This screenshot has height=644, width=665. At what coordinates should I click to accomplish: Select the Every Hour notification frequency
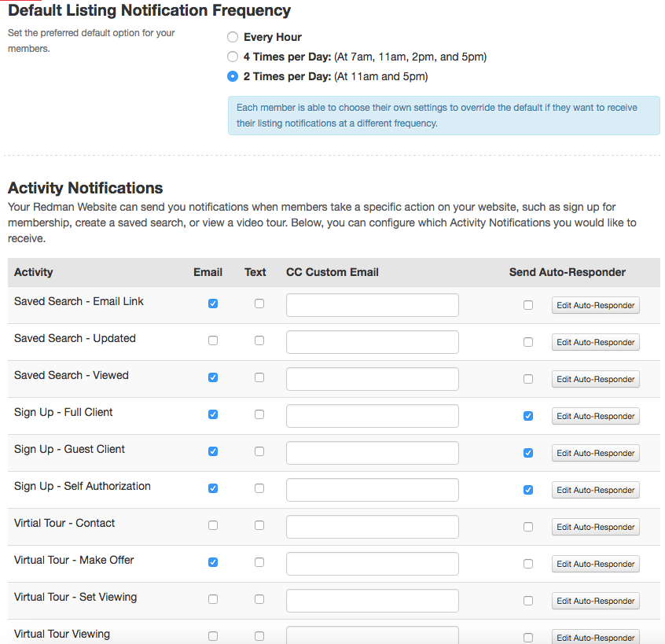233,36
